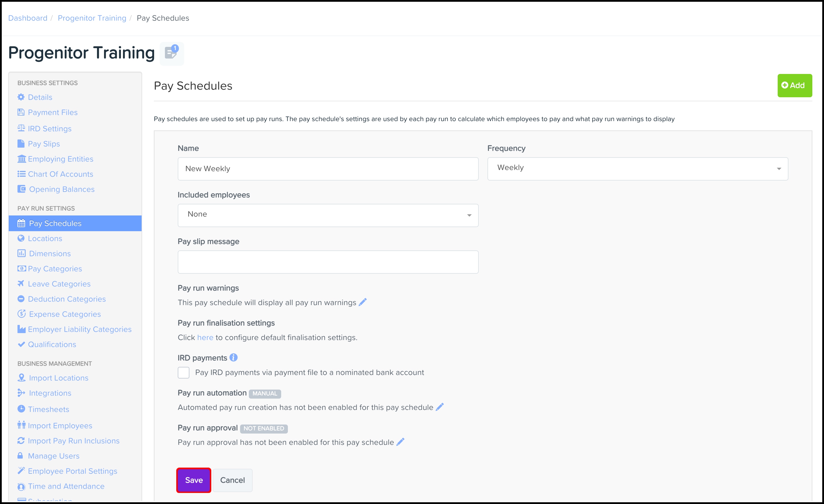This screenshot has height=504, width=824.
Task: Open Locations in the sidebar menu
Action: coord(45,238)
